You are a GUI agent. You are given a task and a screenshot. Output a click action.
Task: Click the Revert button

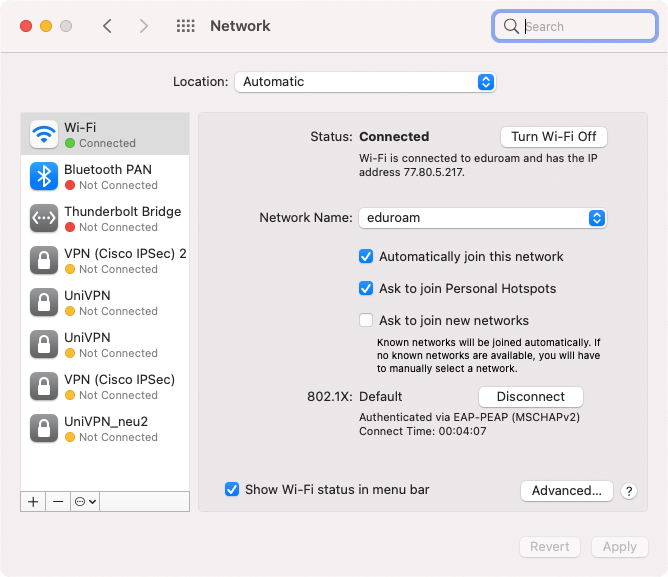550,547
